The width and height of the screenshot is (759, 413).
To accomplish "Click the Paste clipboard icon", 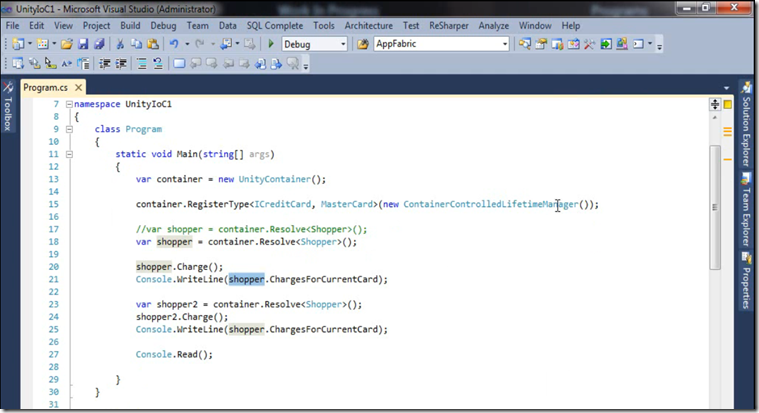I will (153, 44).
